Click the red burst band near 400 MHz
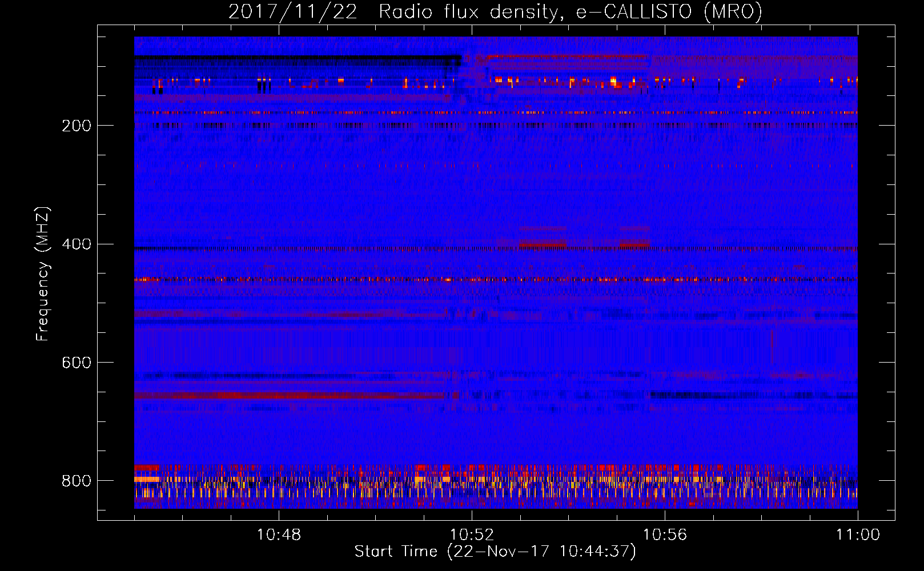This screenshot has height=571, width=924. click(x=543, y=244)
